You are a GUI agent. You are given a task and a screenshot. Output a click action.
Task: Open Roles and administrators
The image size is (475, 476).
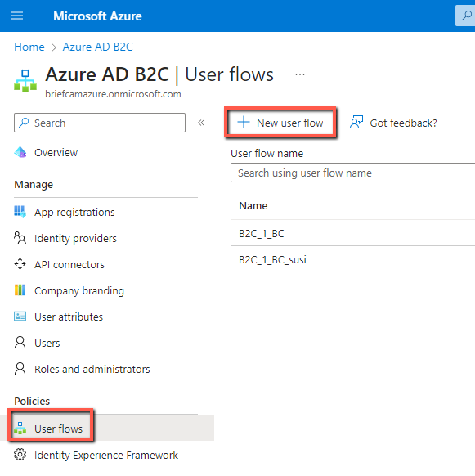coord(92,369)
